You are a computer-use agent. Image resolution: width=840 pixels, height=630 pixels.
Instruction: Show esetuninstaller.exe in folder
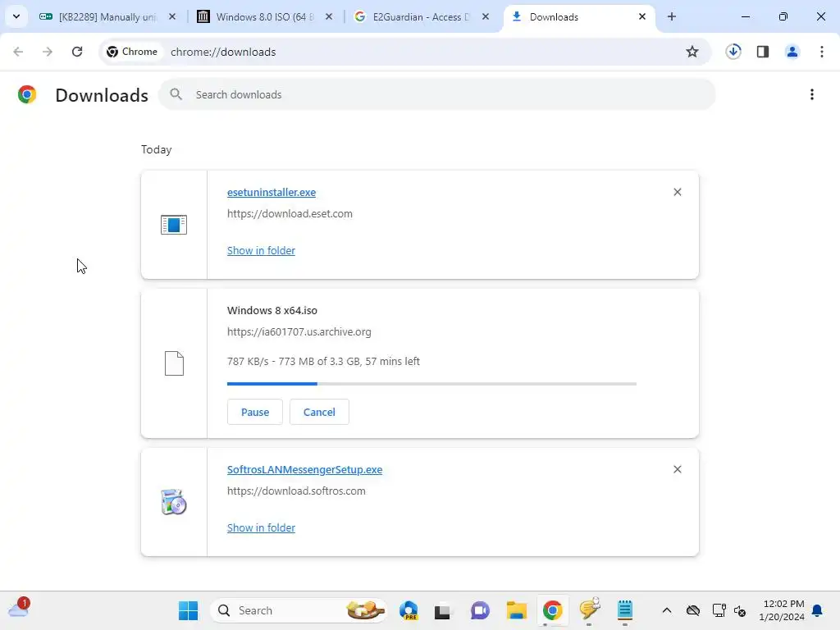tap(261, 250)
